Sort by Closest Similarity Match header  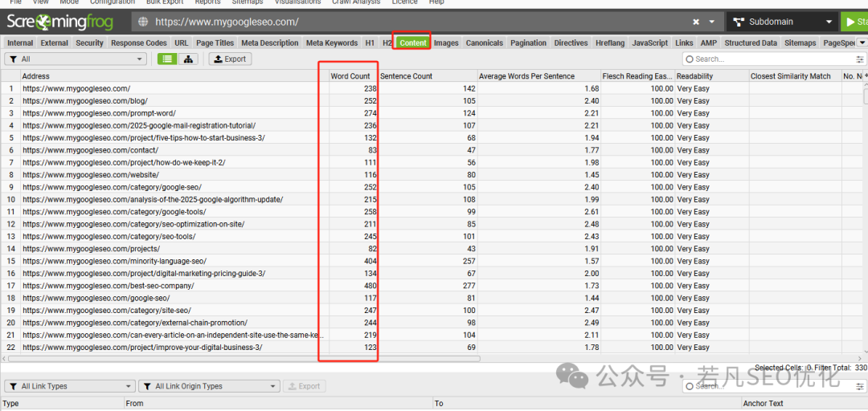coord(795,76)
